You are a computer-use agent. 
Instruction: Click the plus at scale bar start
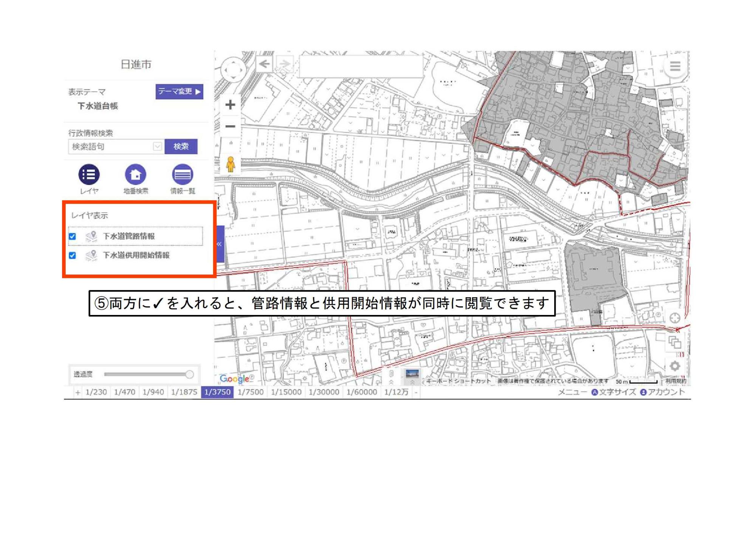77,392
